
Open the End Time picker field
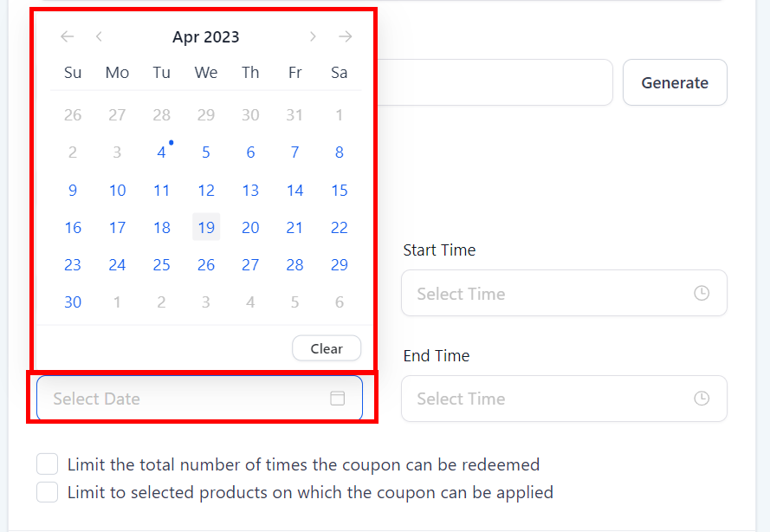coord(554,399)
